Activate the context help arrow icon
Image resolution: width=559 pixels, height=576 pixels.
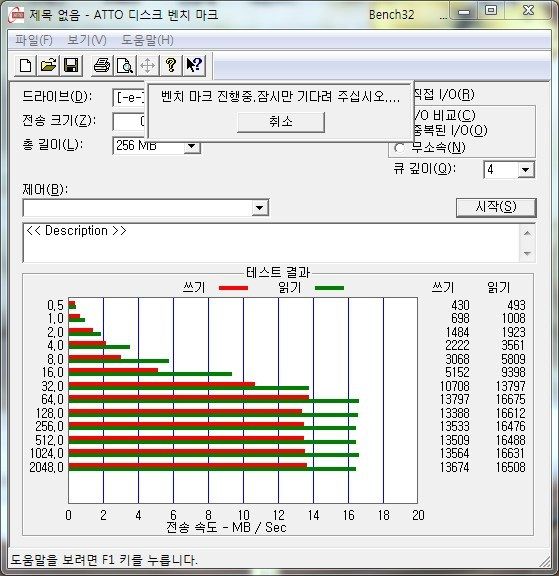pyautogui.click(x=194, y=66)
